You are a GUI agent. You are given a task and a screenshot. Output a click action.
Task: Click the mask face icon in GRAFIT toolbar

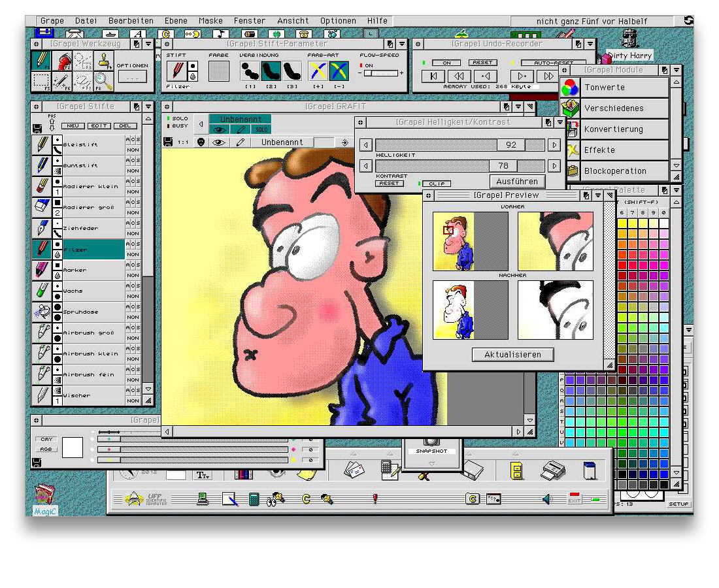201,142
